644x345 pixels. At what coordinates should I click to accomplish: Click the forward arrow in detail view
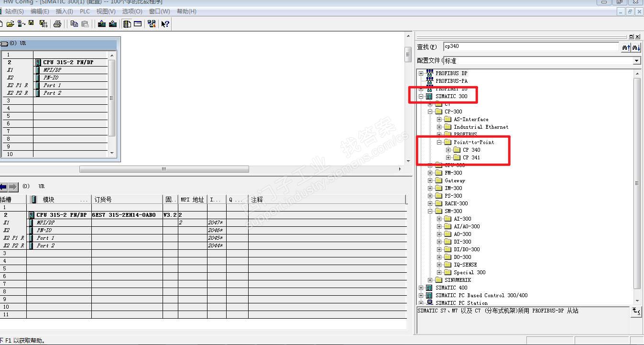tap(13, 186)
